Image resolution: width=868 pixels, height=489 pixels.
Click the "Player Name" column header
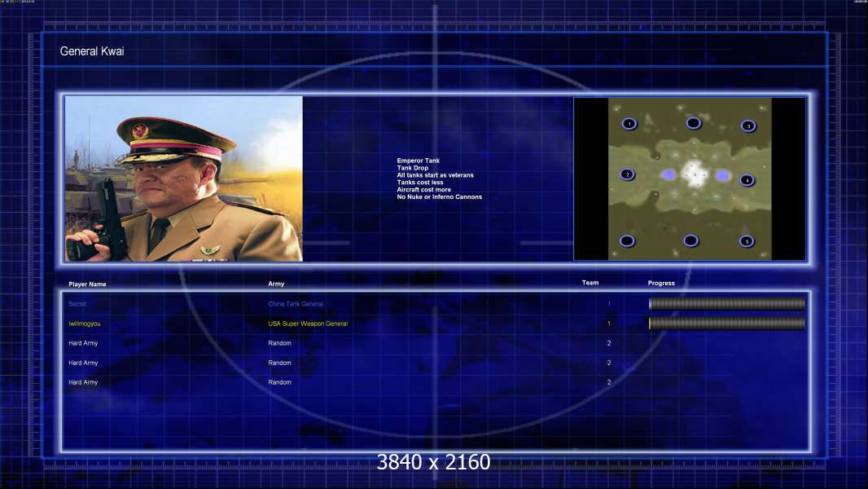(87, 284)
